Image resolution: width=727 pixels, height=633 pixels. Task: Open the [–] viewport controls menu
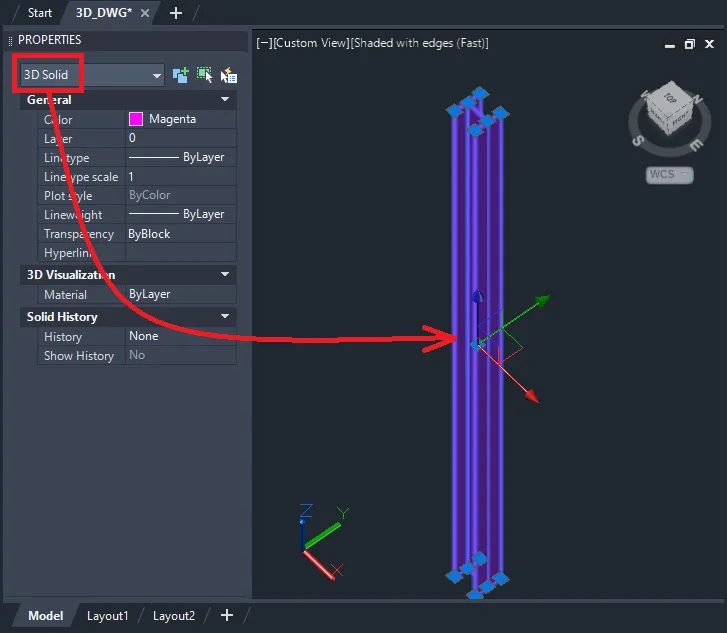click(264, 43)
